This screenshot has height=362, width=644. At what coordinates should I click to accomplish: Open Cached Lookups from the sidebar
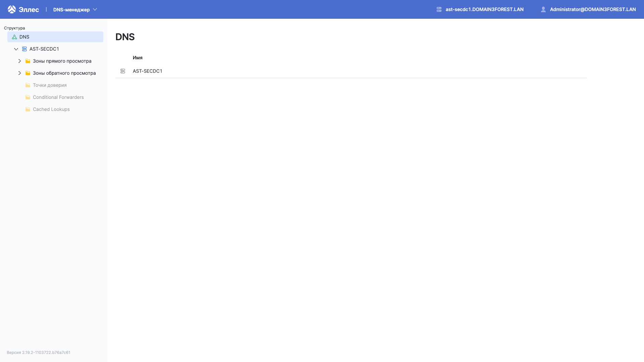pos(51,109)
